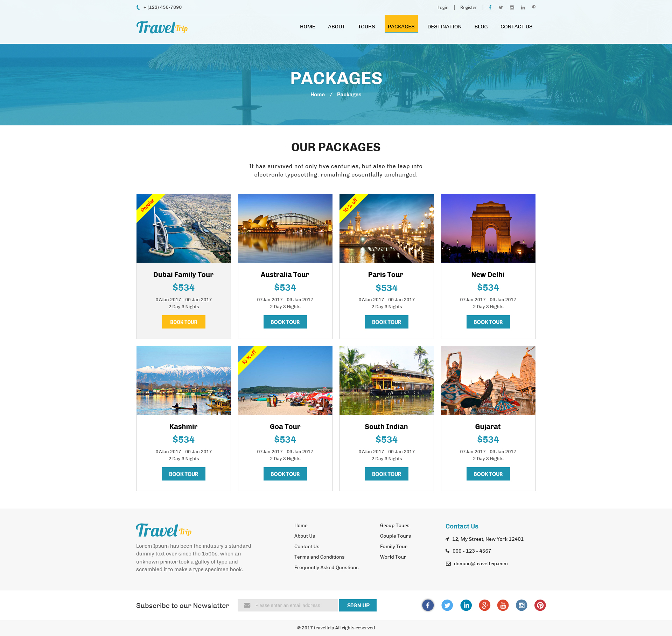Click the TOURS menu item
The height and width of the screenshot is (636, 672).
click(365, 26)
